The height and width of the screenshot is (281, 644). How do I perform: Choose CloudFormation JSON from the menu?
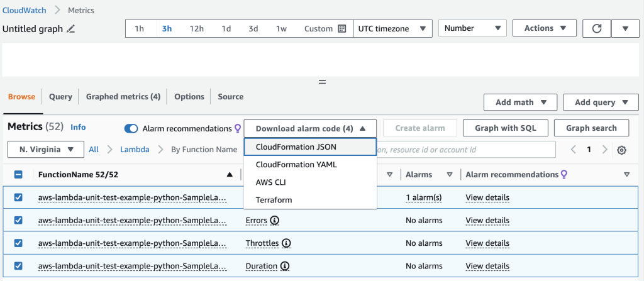pyautogui.click(x=310, y=147)
